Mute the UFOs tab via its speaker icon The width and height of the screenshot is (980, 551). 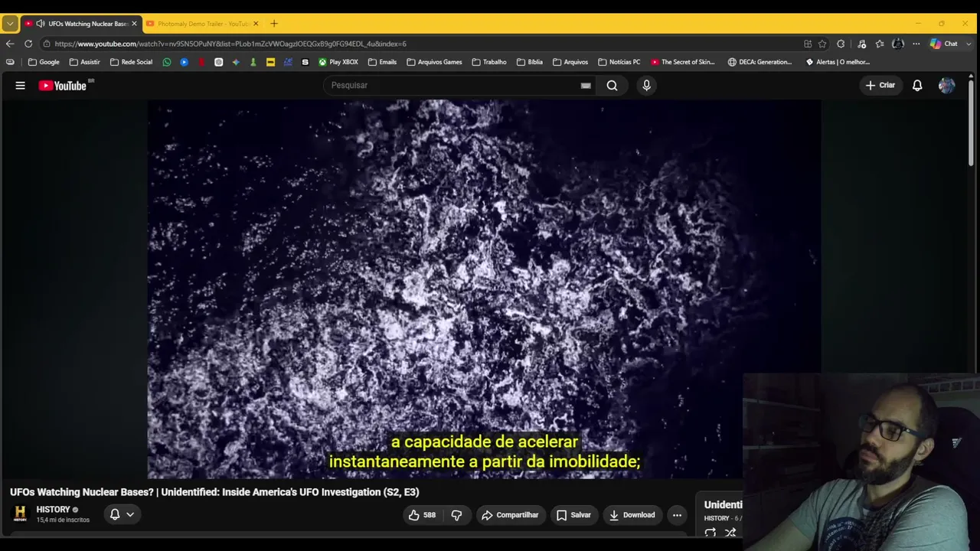tap(41, 24)
